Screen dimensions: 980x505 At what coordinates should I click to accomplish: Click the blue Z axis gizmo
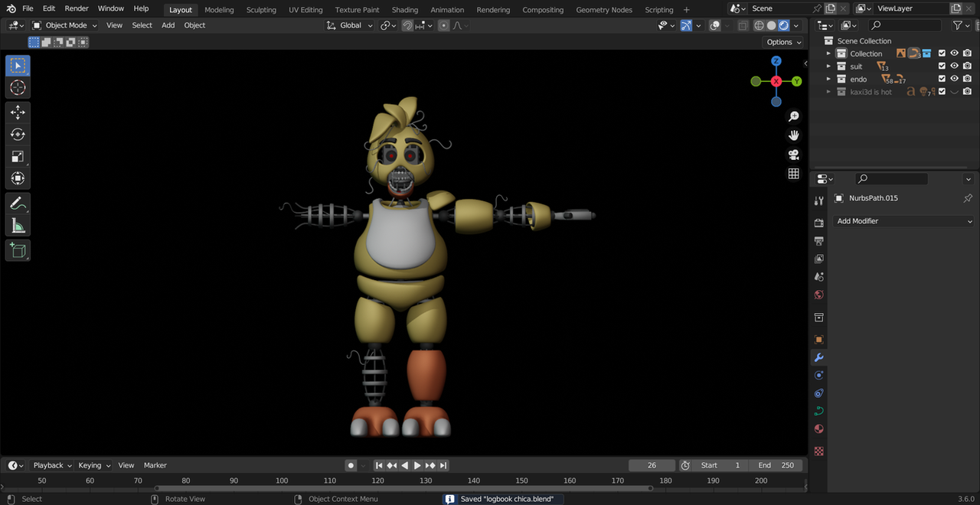click(x=776, y=61)
